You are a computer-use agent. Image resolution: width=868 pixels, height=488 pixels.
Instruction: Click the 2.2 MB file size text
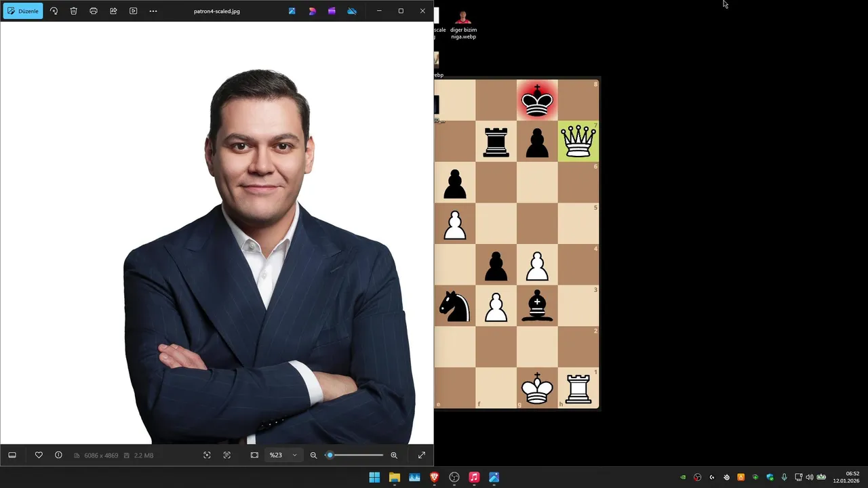[144, 455]
